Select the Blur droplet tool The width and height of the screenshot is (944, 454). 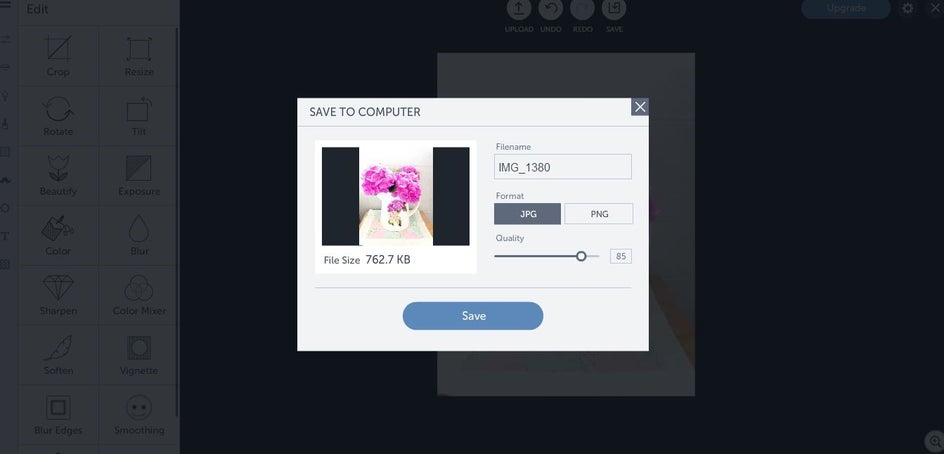[x=139, y=229]
